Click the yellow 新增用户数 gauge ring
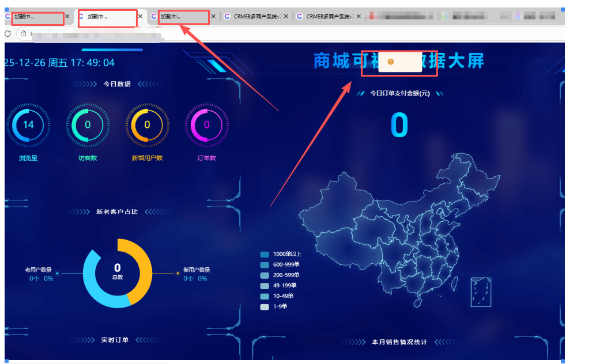The width and height of the screenshot is (596, 364). pyautogui.click(x=147, y=125)
